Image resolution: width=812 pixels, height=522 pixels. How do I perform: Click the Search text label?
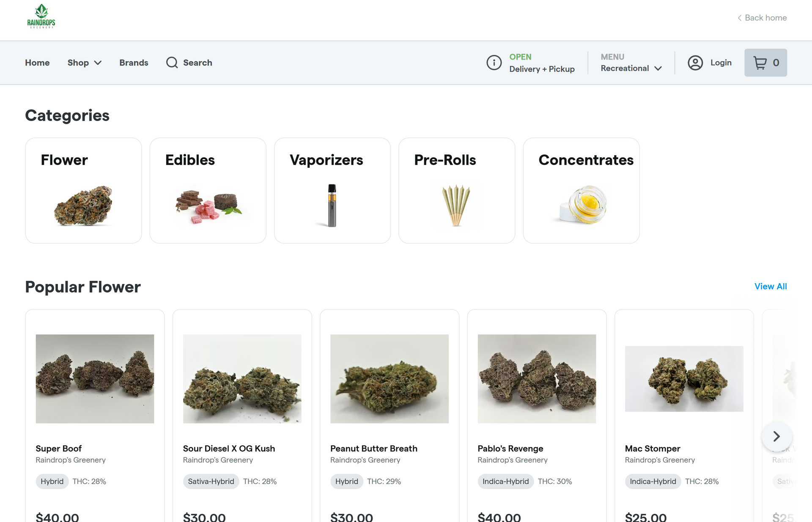point(198,63)
